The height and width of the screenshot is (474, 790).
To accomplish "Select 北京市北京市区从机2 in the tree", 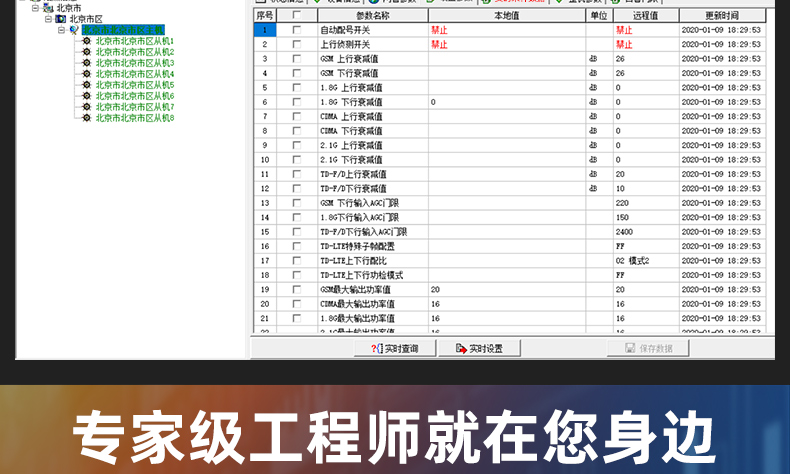I will (134, 52).
